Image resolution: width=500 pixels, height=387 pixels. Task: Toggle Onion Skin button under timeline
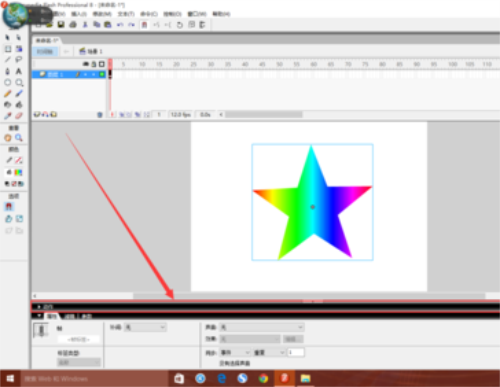122,115
